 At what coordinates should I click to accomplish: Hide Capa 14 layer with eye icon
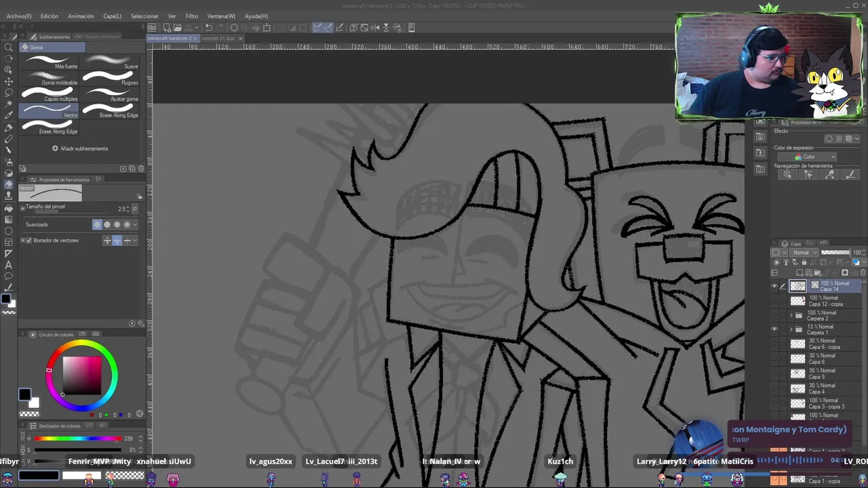pos(774,286)
